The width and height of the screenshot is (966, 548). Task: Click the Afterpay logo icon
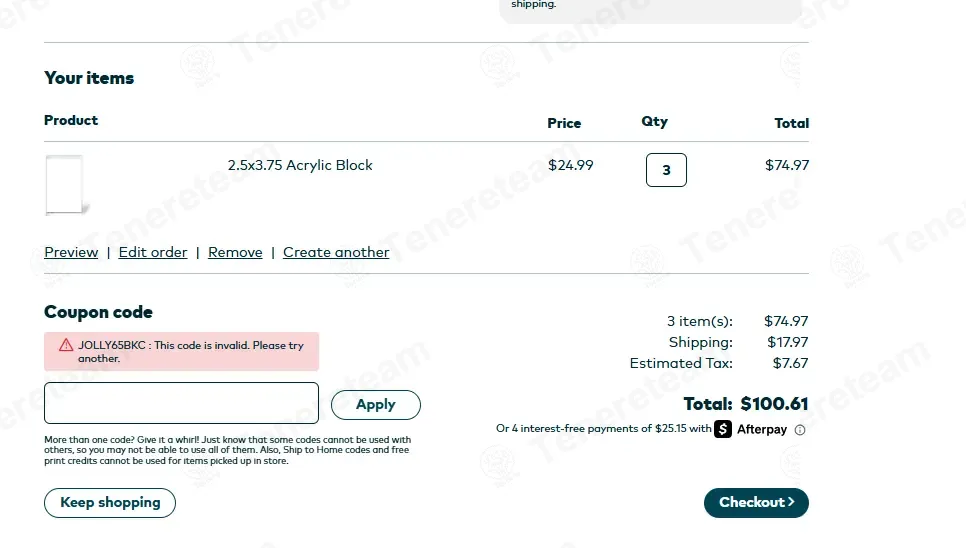723,429
